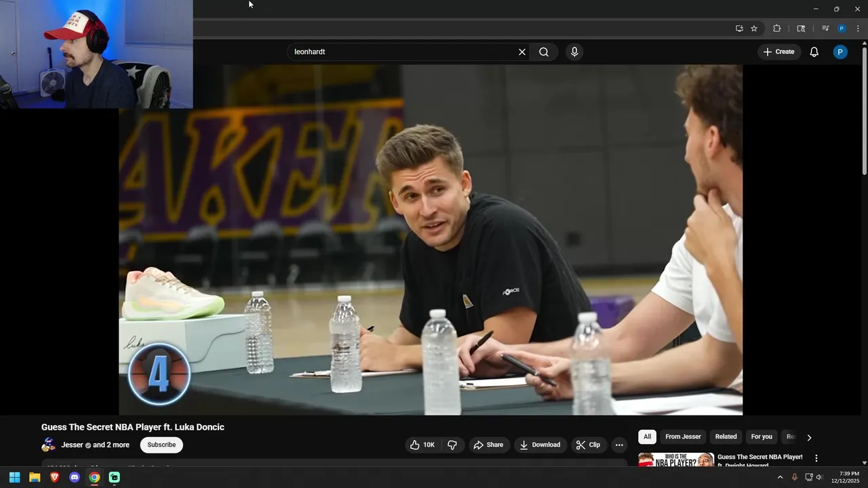Clear the YouTube search text with X
This screenshot has width=868, height=488.
(x=522, y=52)
